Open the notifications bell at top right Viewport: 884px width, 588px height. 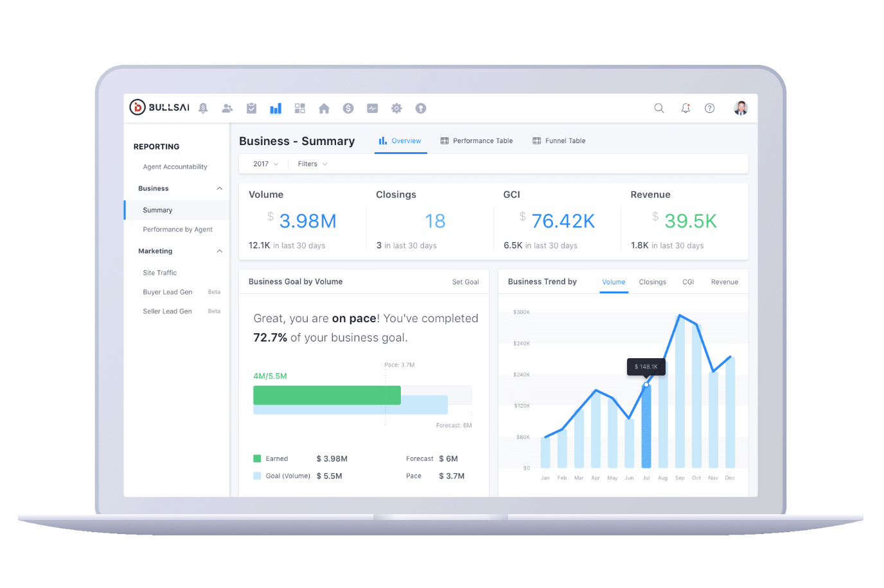(685, 108)
